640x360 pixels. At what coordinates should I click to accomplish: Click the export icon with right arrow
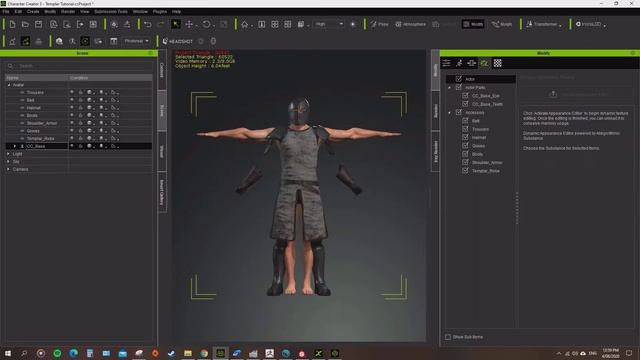pos(80,24)
